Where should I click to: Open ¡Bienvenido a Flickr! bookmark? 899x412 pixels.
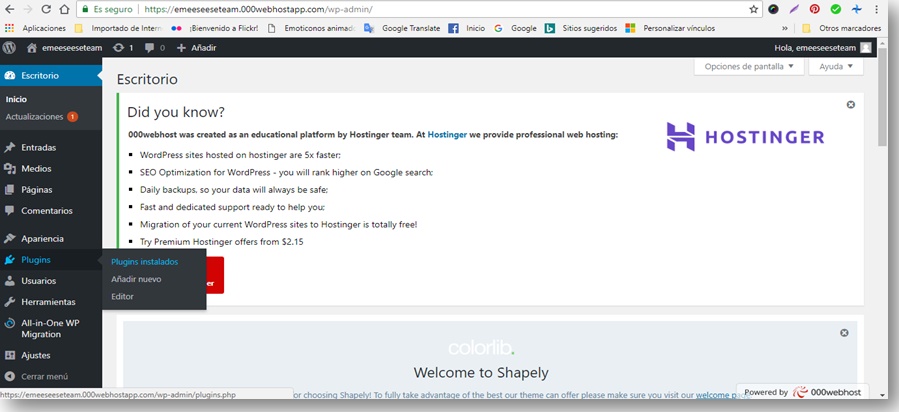tap(215, 28)
